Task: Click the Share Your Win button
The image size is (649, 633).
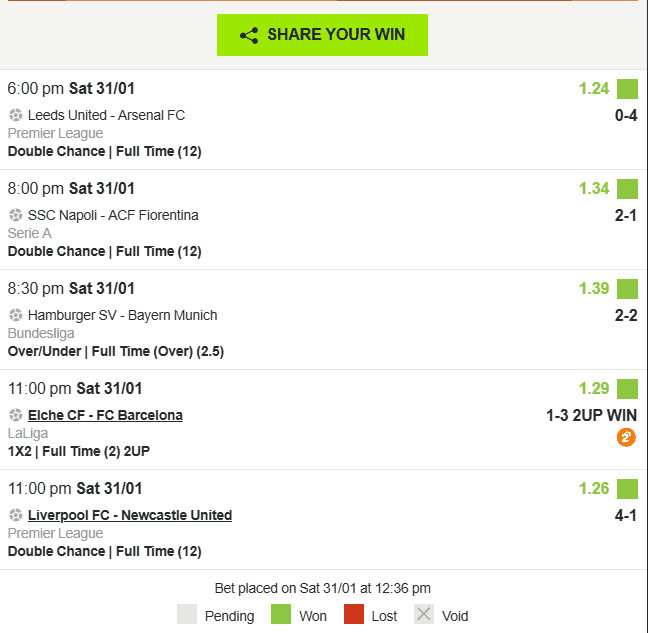Action: [322, 35]
